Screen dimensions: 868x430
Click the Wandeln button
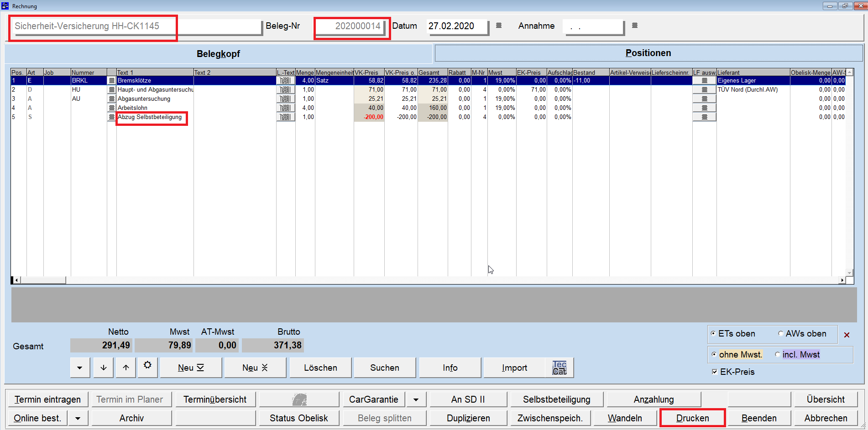click(625, 418)
